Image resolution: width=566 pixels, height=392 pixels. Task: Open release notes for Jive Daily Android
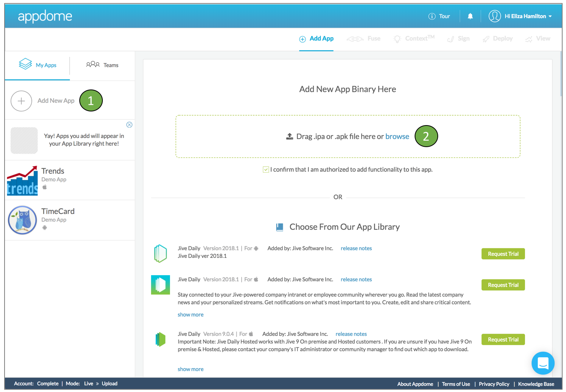(356, 248)
